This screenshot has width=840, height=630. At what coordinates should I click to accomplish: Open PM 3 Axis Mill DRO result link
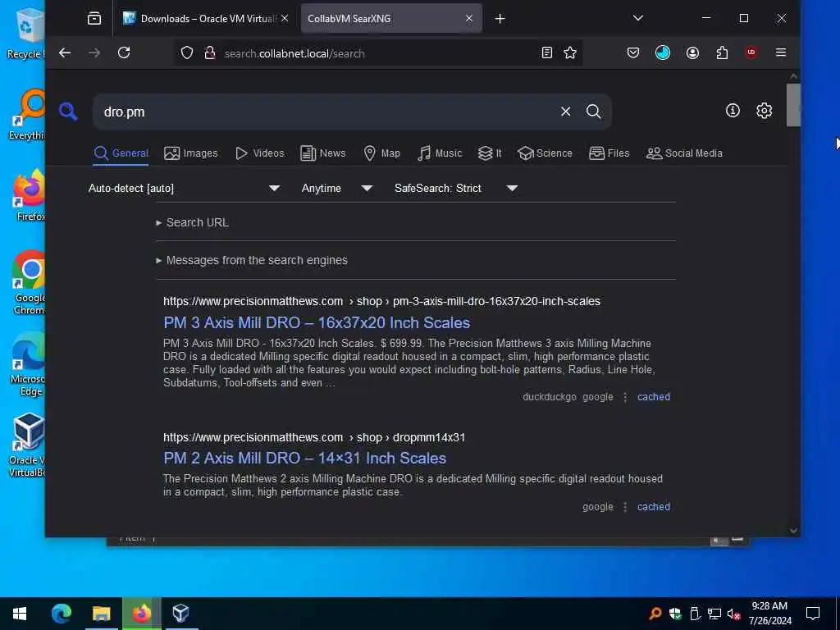point(317,322)
